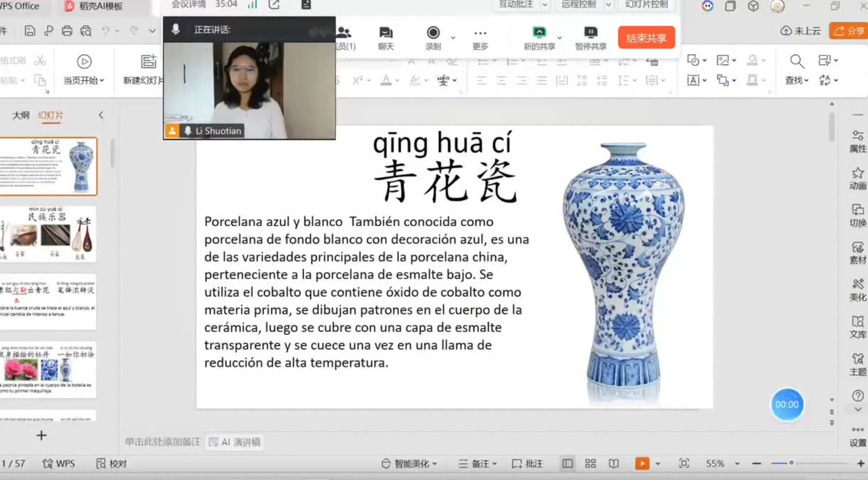Switch to slide sorter grid view
The image size is (868, 480).
click(590, 463)
